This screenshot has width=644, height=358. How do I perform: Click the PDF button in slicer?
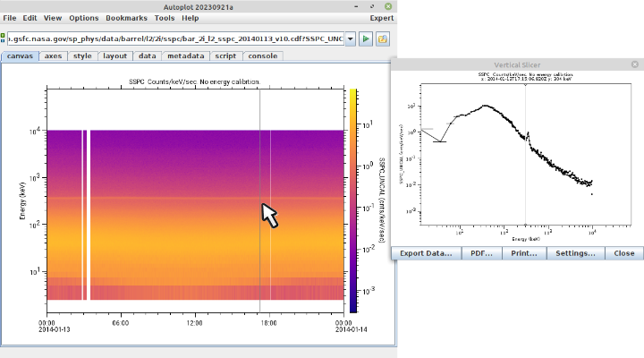coord(481,253)
